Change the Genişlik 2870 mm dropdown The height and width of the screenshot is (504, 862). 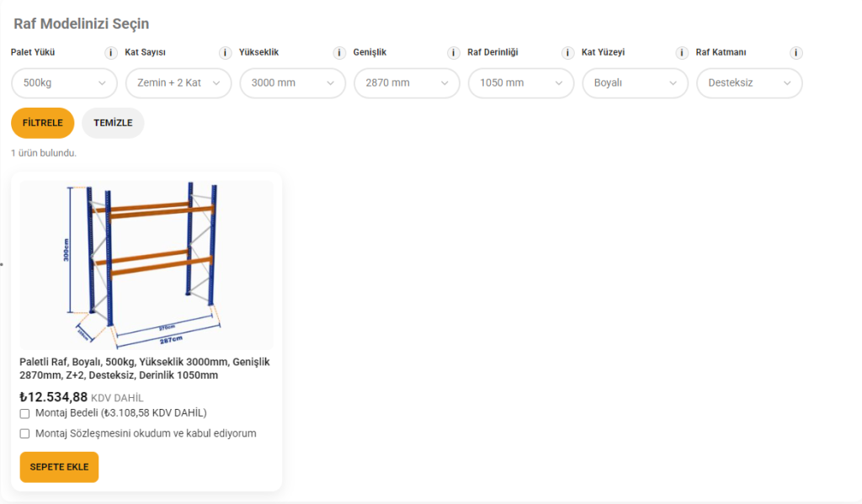point(407,83)
